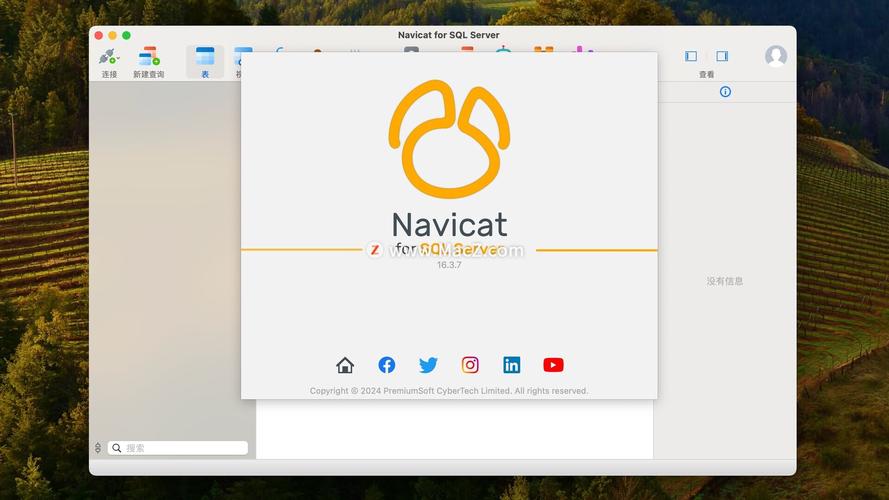Open the Twitter bird icon link
This screenshot has height=500, width=889.
point(428,365)
